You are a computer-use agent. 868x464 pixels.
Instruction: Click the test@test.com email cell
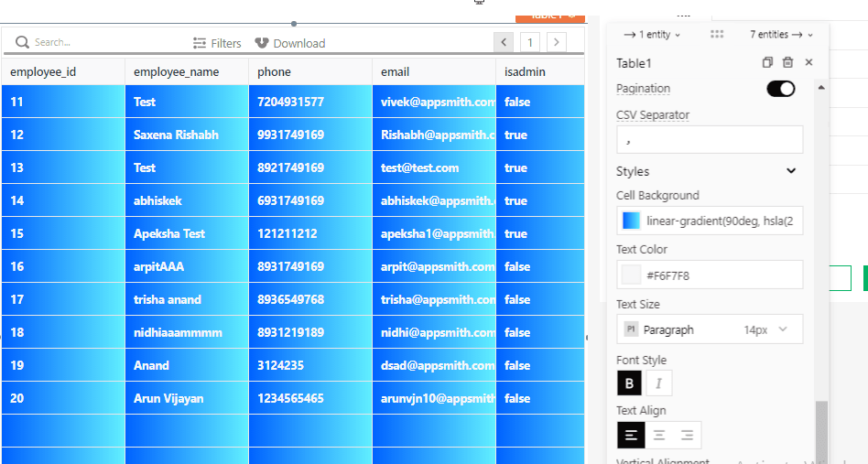[434, 167]
